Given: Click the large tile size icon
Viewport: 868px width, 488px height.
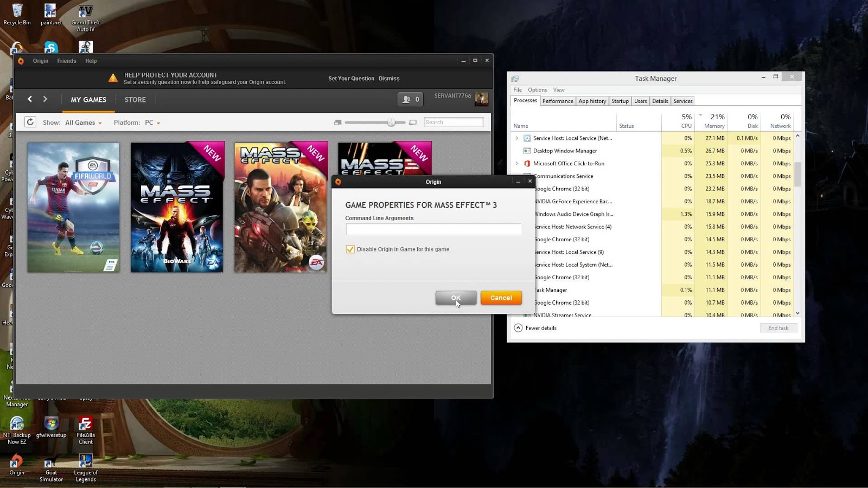Looking at the screenshot, I should coord(413,123).
